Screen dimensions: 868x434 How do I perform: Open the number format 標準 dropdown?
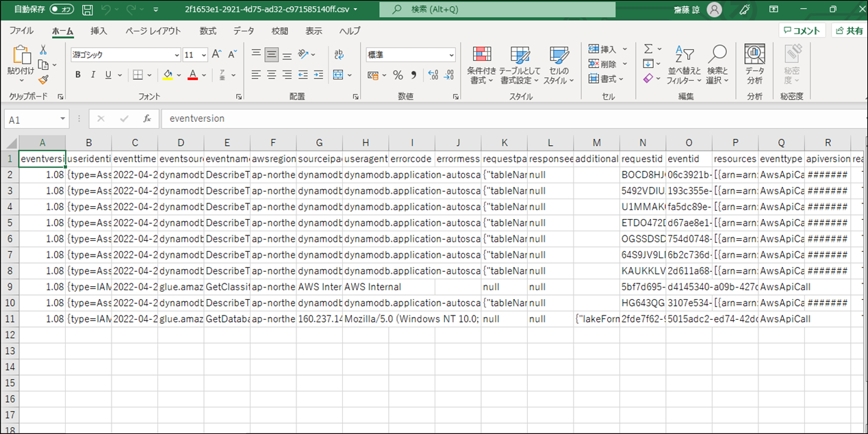pyautogui.click(x=451, y=55)
